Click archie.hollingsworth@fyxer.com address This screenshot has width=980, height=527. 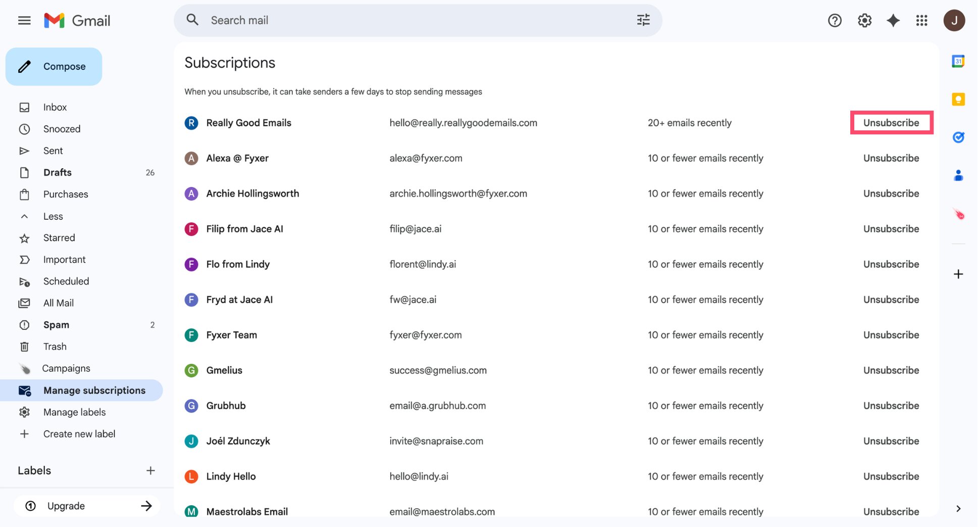click(x=458, y=194)
